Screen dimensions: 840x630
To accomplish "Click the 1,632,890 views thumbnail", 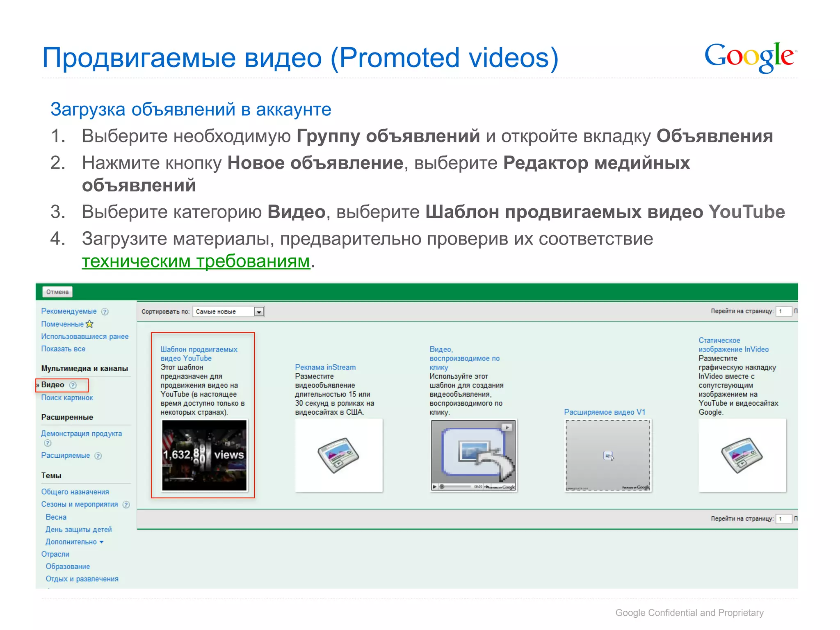I will click(x=204, y=455).
